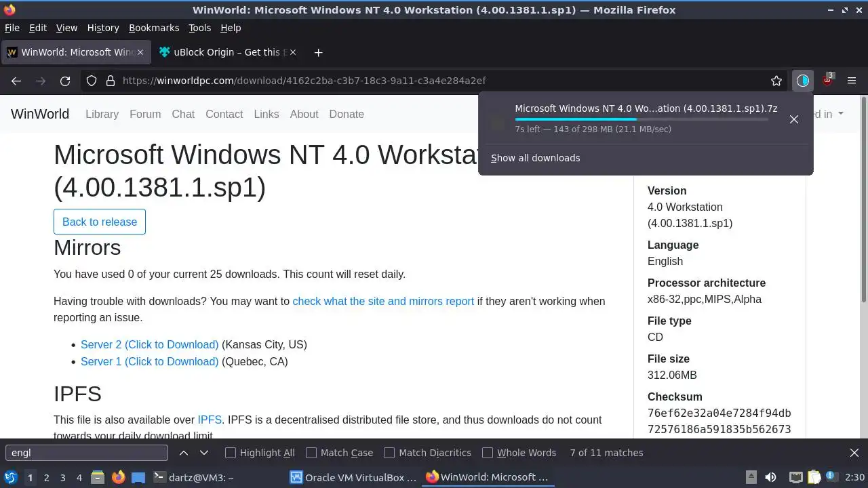The image size is (868, 488).
Task: Close the WinWorld tab
Action: tap(140, 52)
